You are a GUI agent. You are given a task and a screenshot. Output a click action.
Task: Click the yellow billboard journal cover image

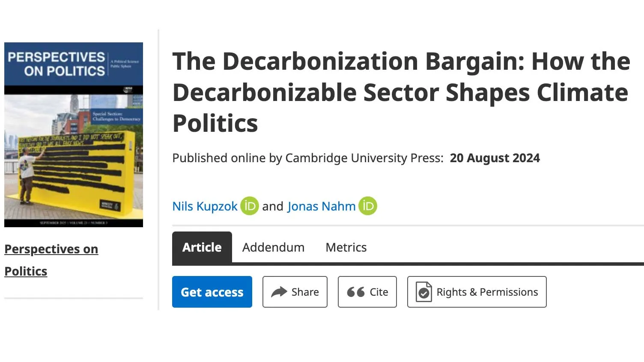74,134
